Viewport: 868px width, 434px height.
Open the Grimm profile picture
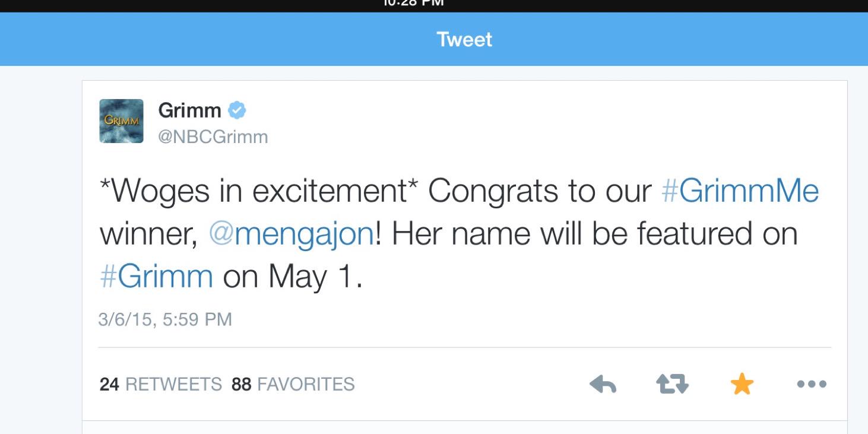(x=121, y=121)
